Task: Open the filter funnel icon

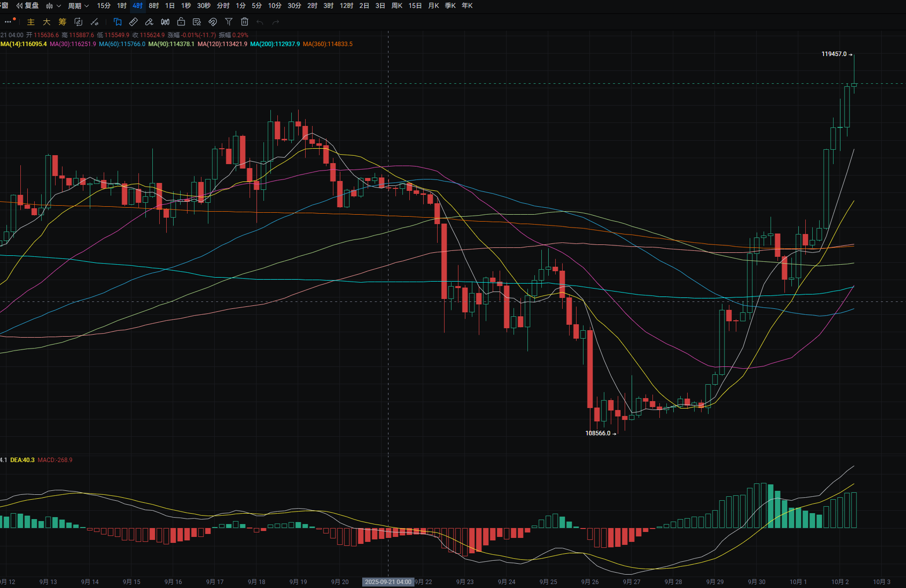Action: click(x=229, y=22)
